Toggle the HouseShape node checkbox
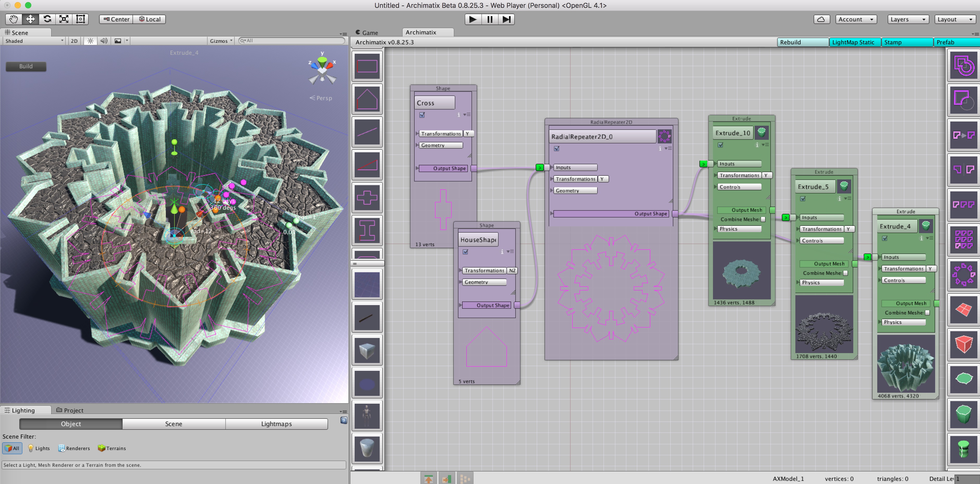The height and width of the screenshot is (484, 980). point(465,251)
